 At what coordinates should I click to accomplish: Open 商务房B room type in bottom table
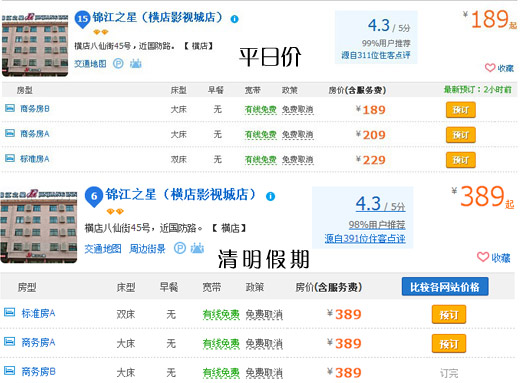pos(38,371)
